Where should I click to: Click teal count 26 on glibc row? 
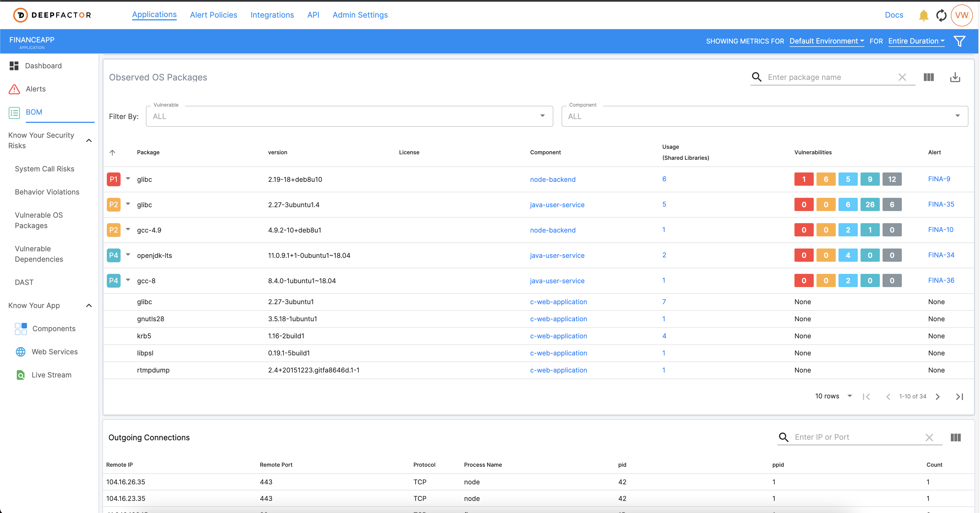pos(870,204)
